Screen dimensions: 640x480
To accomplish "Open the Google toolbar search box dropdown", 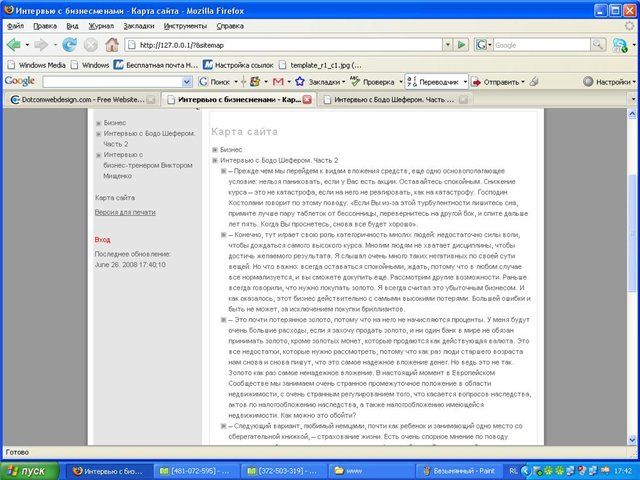I will coord(187,82).
